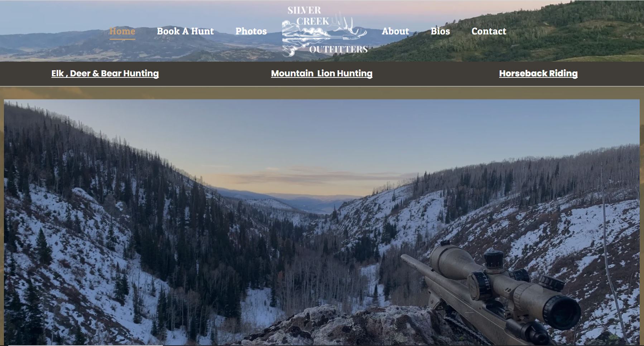
Task: Click the snowy valley hero photo
Action: [x=322, y=222]
